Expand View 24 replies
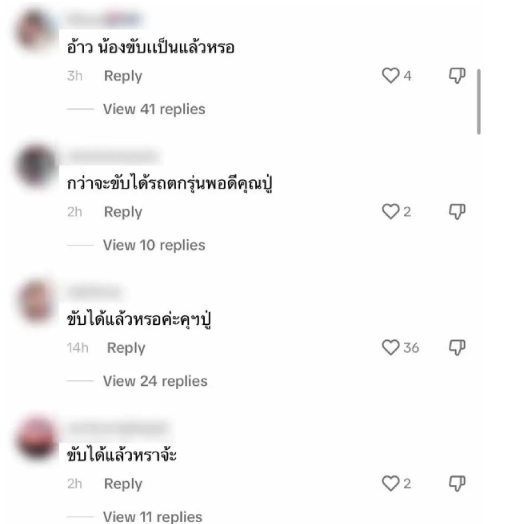The image size is (524, 524). click(x=155, y=381)
